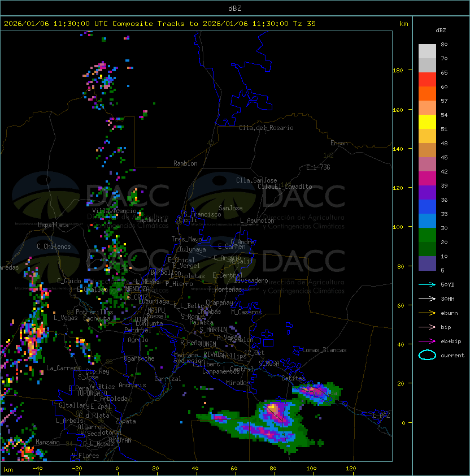Viewport: 470px width, 476px height.
Task: Pick the light blue 30-35 dBZ swatch
Action: click(427, 220)
